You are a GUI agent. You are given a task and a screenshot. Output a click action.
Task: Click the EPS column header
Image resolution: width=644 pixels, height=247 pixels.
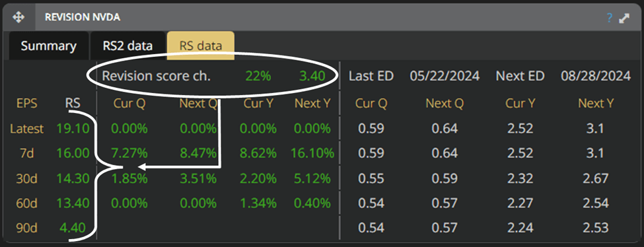click(x=27, y=104)
